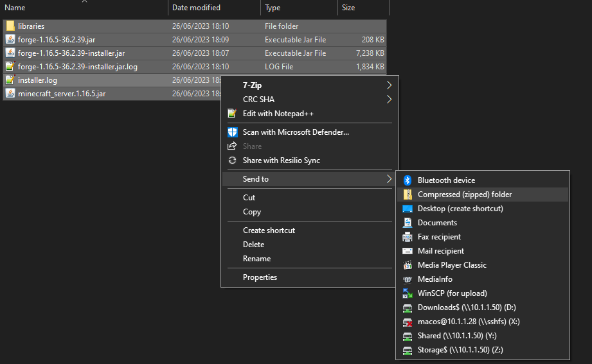The image size is (592, 364).
Task: Click the WinSCP upload icon
Action: [x=407, y=293]
